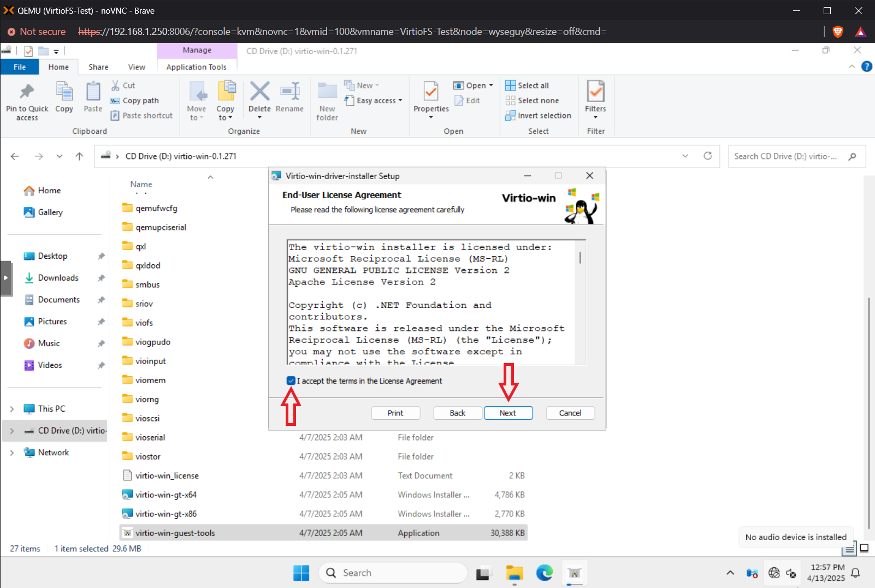Open Windows Start menu
The height and width of the screenshot is (588, 875).
point(301,573)
